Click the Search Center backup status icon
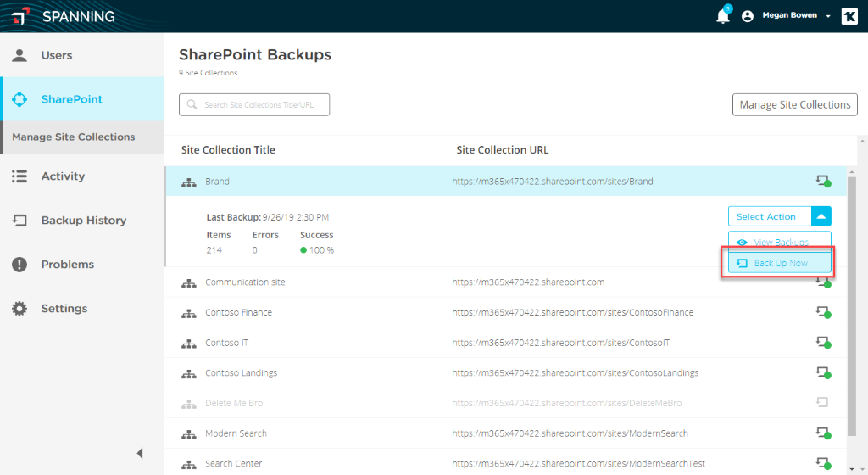The height and width of the screenshot is (475, 868). coord(823,463)
